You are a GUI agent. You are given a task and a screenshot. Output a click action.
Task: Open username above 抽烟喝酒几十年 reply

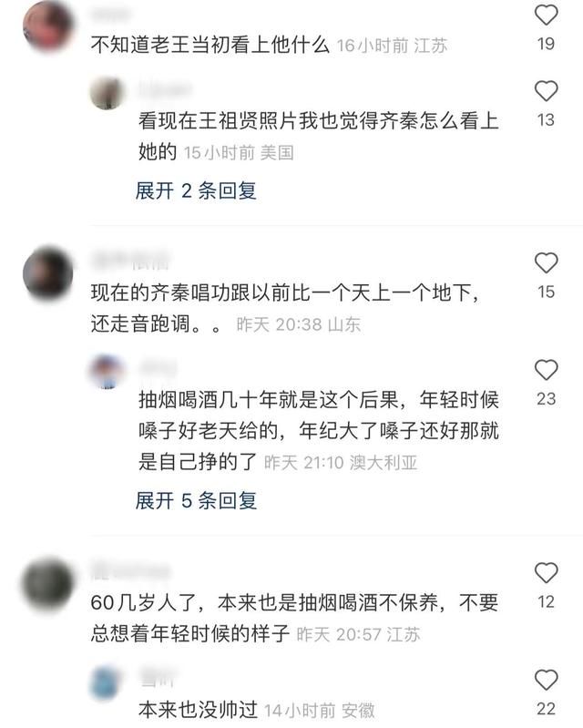point(158,367)
